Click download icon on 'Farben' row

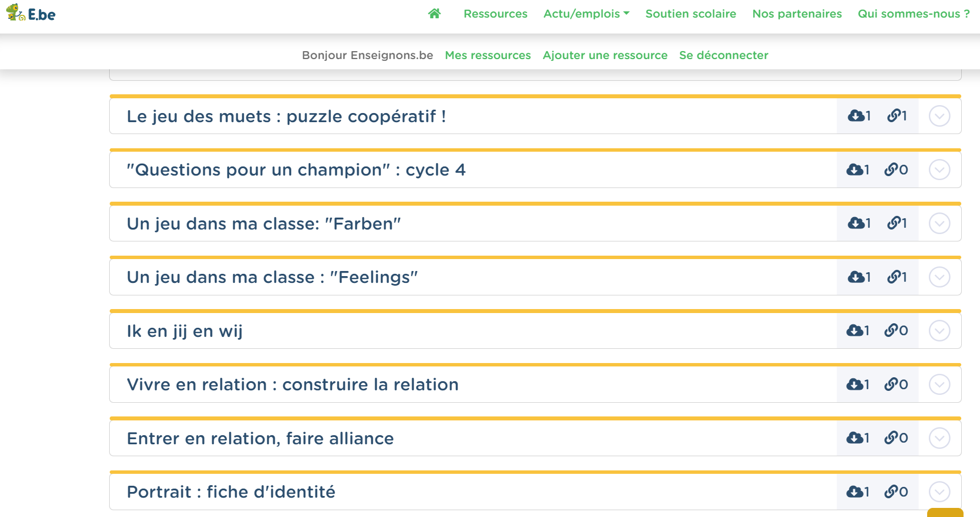(856, 223)
